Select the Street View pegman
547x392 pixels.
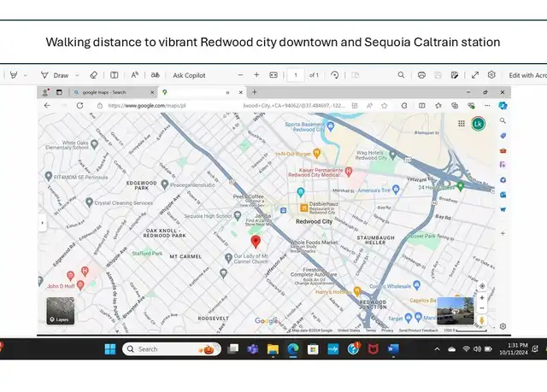point(482,320)
